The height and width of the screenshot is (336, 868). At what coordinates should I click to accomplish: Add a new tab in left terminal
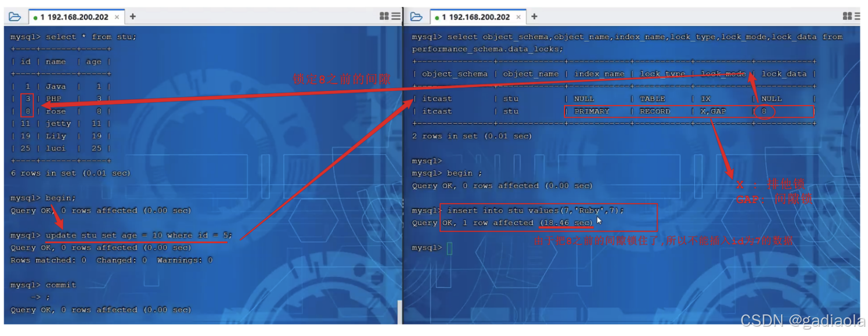(133, 16)
